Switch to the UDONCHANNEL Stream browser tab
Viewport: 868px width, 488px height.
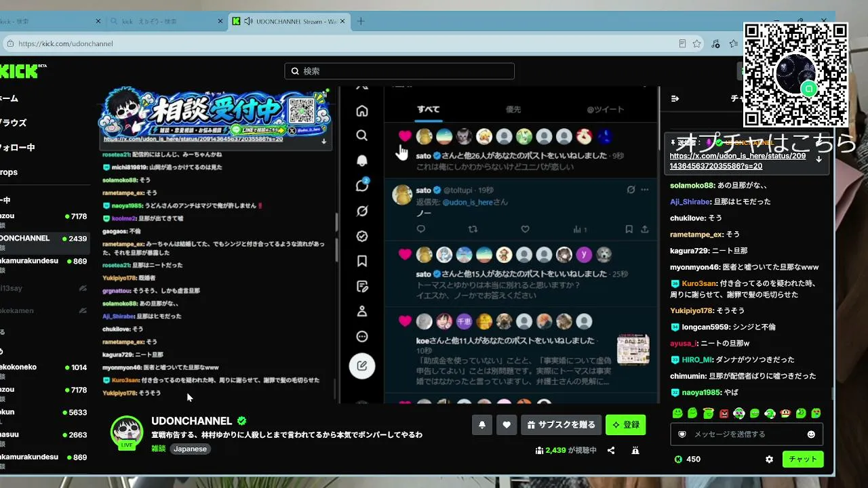pos(290,21)
